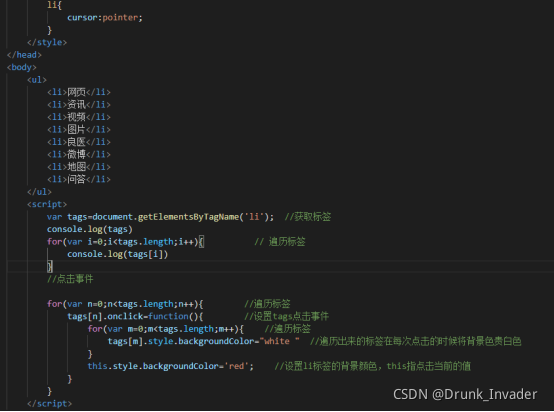Screen dimensions: 554x412
Task: Click the <li>资讯</li> line
Action: pyautogui.click(x=79, y=105)
